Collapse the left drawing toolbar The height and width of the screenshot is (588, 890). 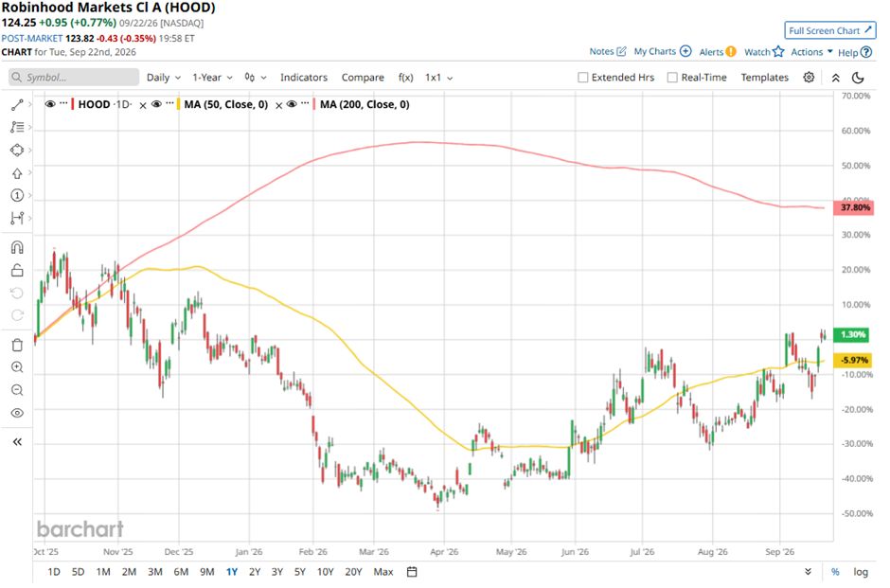[17, 441]
